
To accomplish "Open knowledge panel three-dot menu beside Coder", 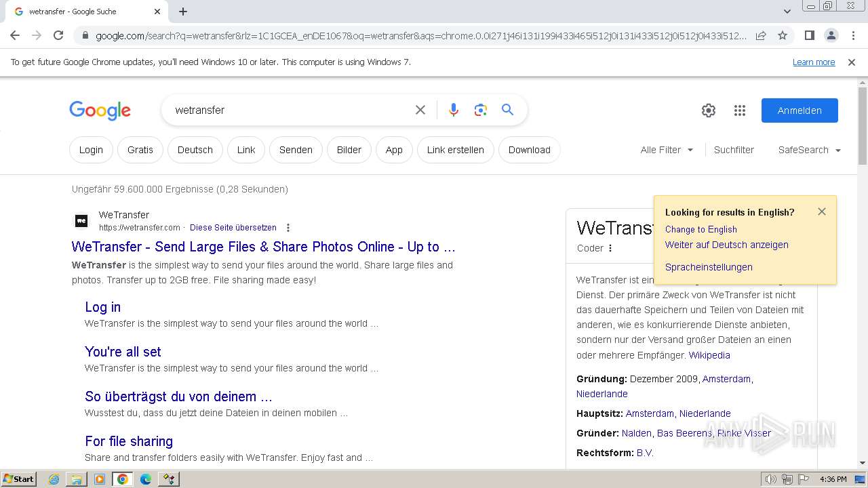I will point(610,248).
